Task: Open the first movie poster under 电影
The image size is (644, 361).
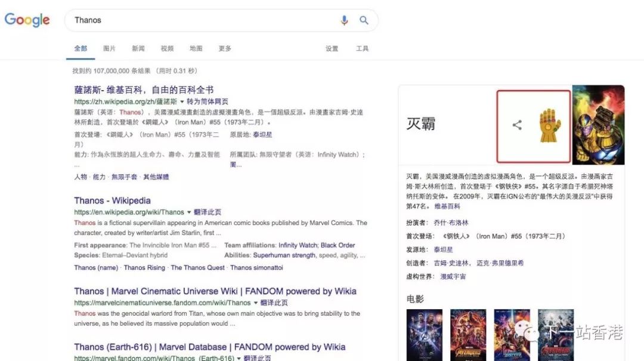Action: point(425,335)
